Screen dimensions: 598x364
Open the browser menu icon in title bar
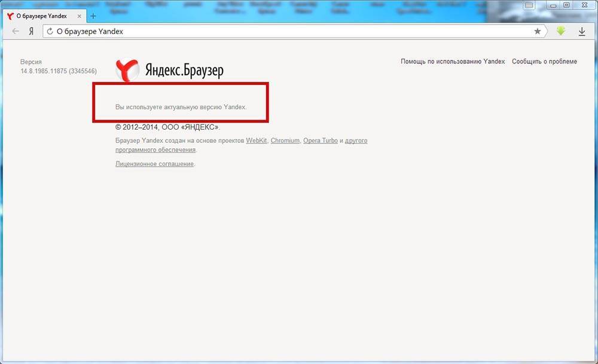point(529,5)
